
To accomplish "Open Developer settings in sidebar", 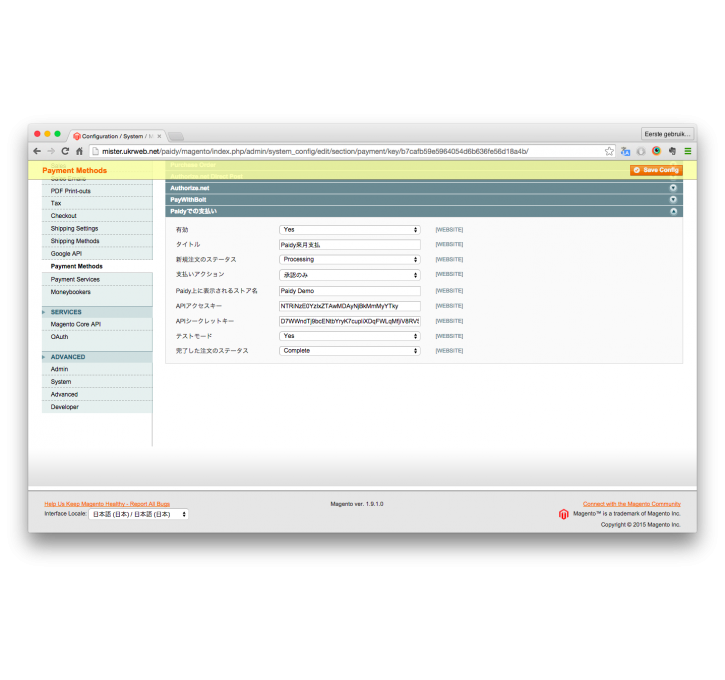I will pos(97,407).
